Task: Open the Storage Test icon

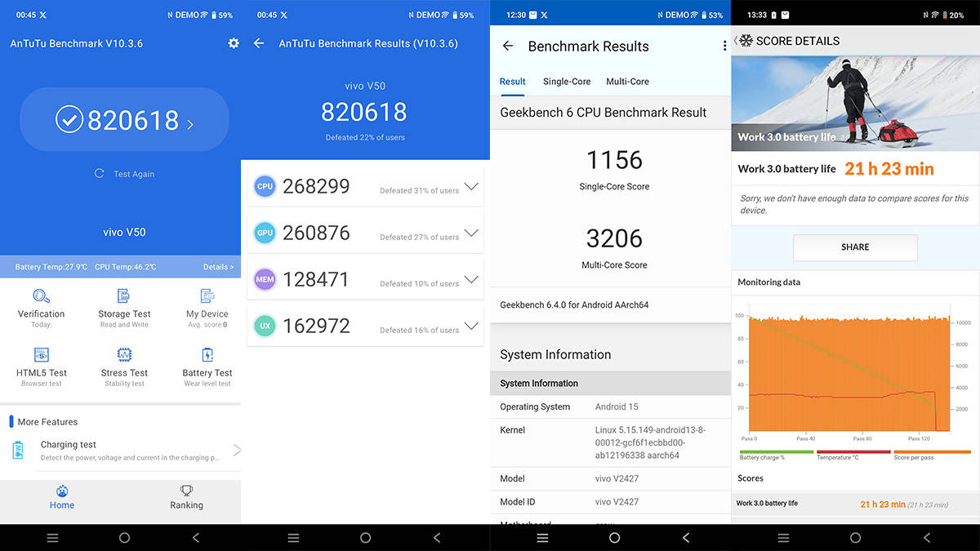Action: pyautogui.click(x=124, y=295)
